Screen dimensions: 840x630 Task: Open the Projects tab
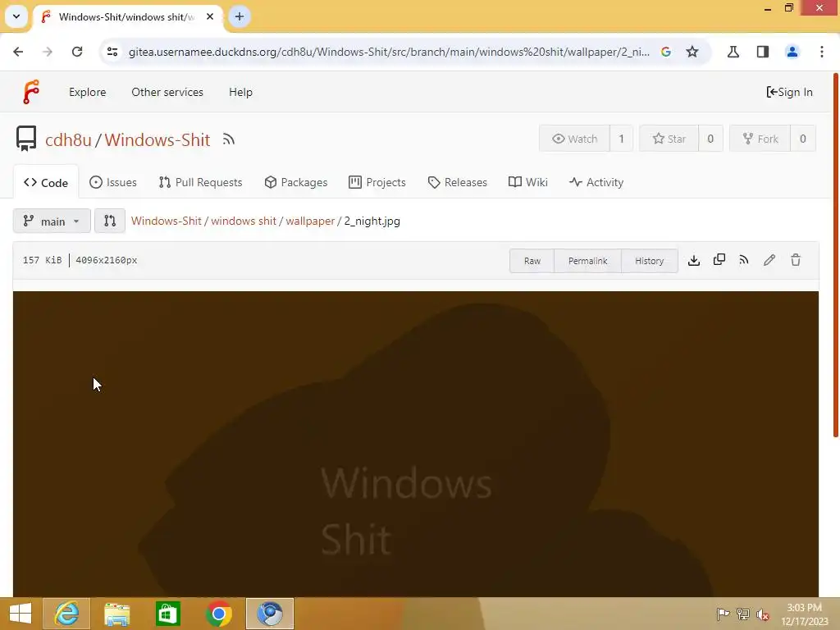tap(377, 183)
